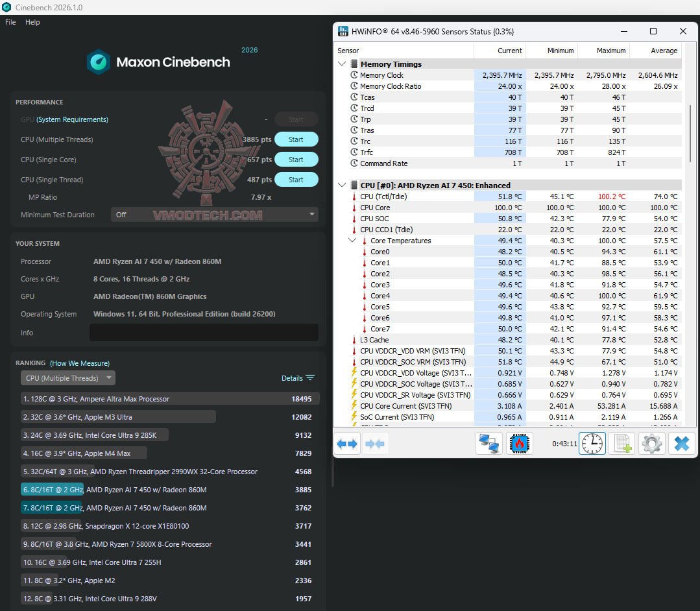Click the lightning icon beside SoC Current

354,417
